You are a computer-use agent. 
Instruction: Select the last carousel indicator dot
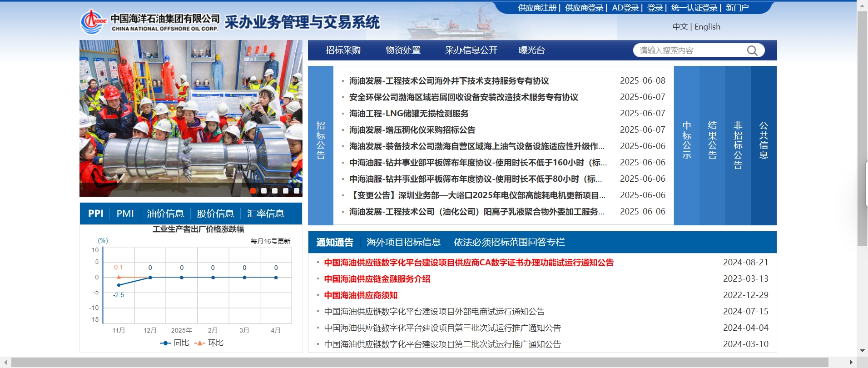point(297,191)
